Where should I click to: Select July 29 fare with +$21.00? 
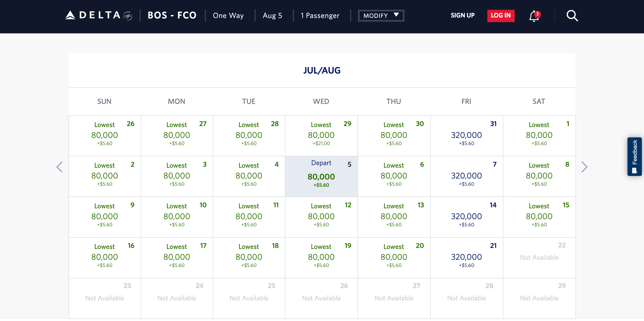(321, 136)
